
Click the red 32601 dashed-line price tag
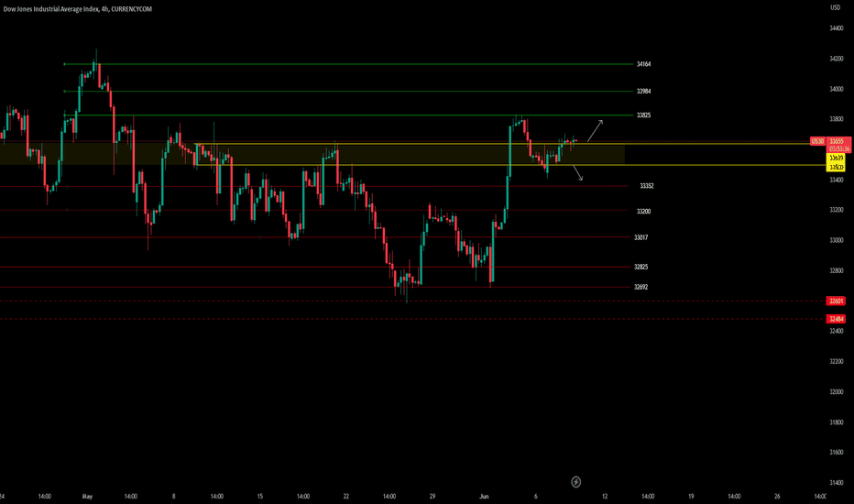pos(836,301)
